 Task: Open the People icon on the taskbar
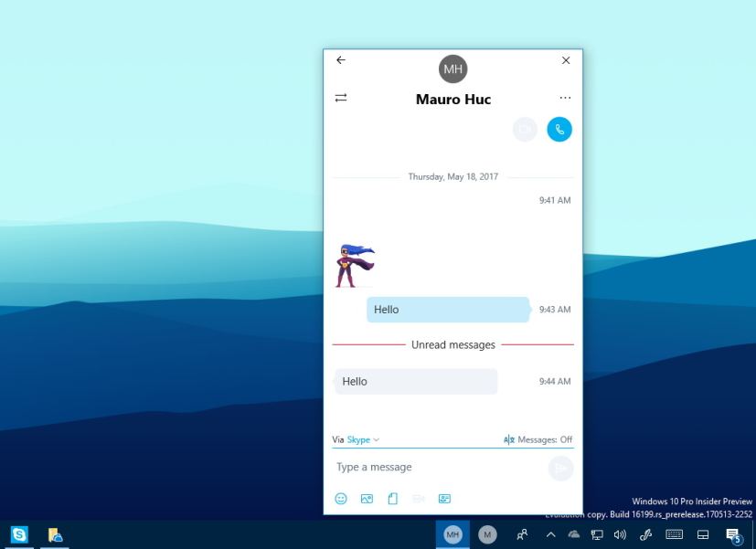point(522,534)
